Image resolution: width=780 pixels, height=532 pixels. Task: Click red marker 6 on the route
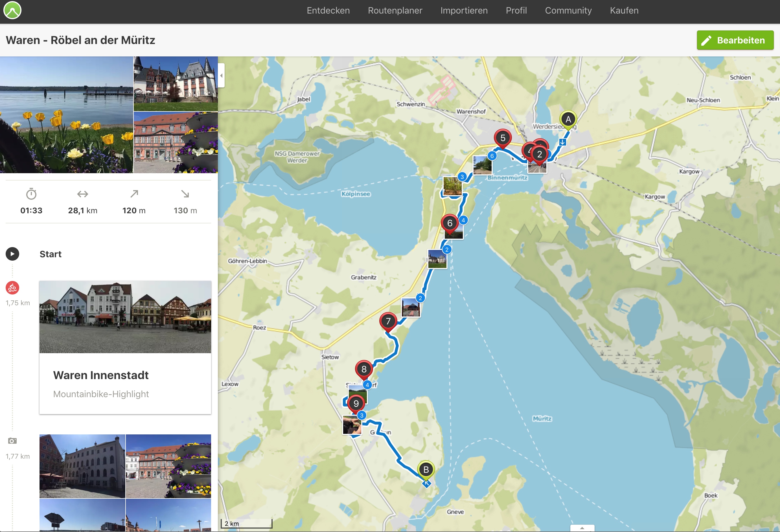coord(450,223)
